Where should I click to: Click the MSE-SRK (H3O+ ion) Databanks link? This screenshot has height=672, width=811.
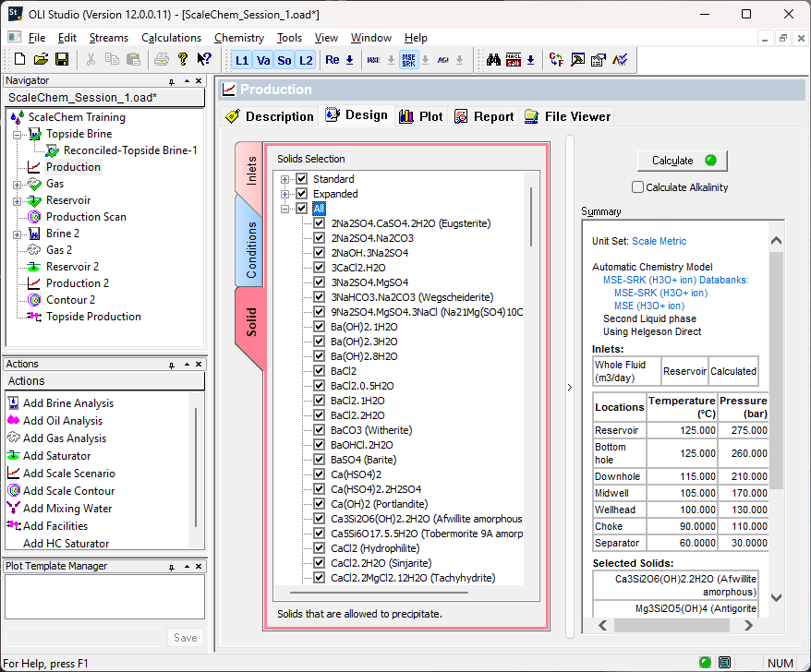(675, 280)
